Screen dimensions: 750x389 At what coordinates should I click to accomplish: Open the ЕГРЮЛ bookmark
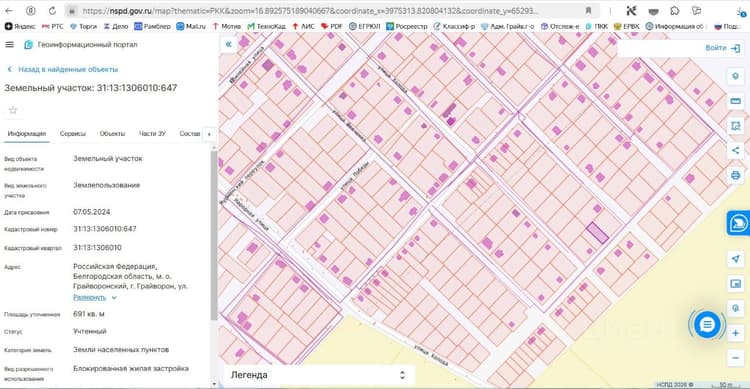point(364,26)
